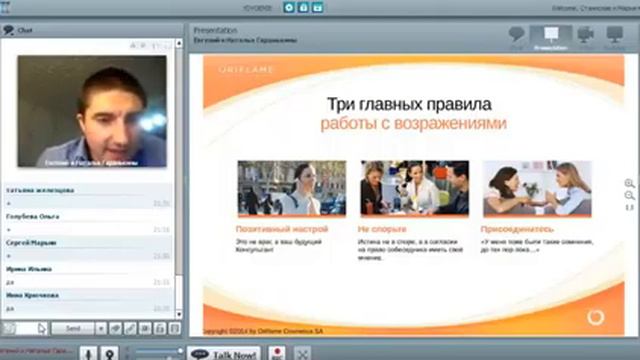Click the 'Позитивный настрой' heading on slide

282,229
